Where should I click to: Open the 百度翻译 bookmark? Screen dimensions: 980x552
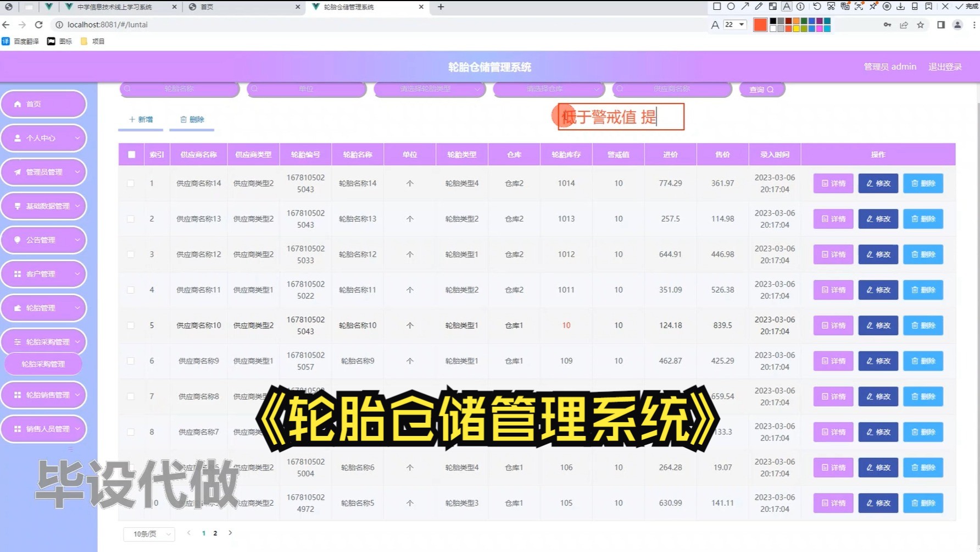point(21,41)
